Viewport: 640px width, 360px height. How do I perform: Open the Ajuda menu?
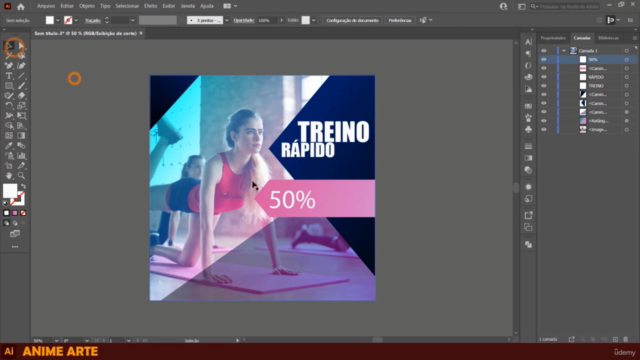pos(207,6)
